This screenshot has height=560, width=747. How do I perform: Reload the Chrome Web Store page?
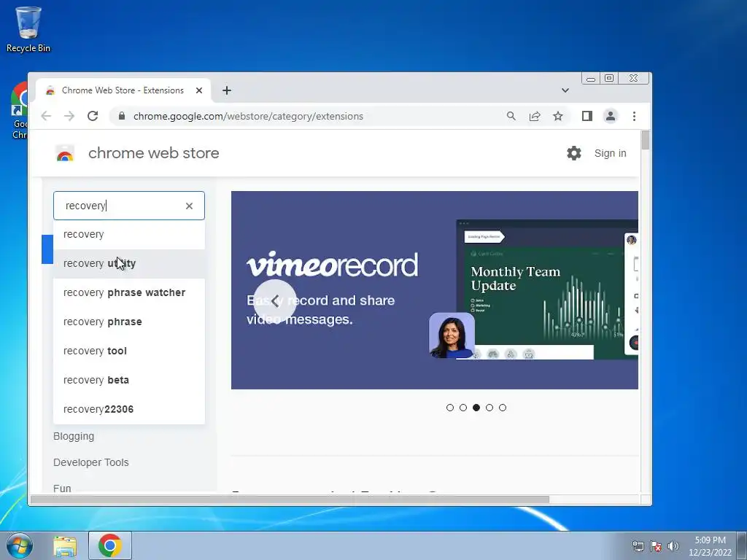pyautogui.click(x=93, y=116)
